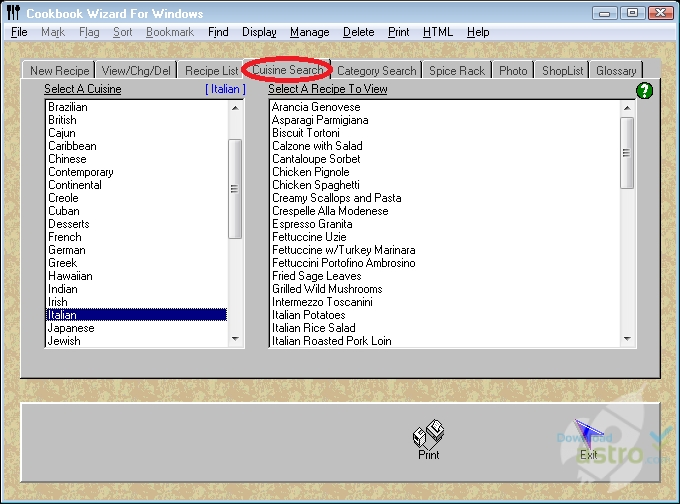Click the highlighted Italian cuisine row
This screenshot has width=680, height=504.
tap(137, 315)
